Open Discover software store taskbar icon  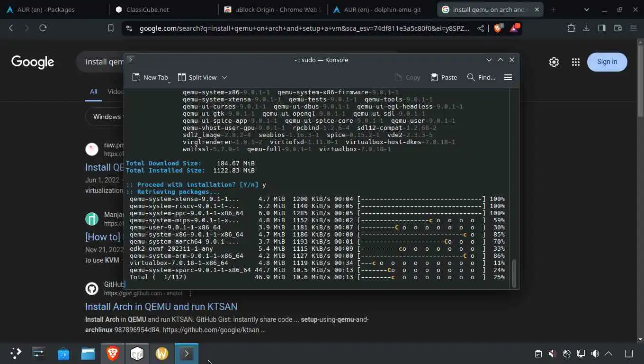[x=63, y=353]
